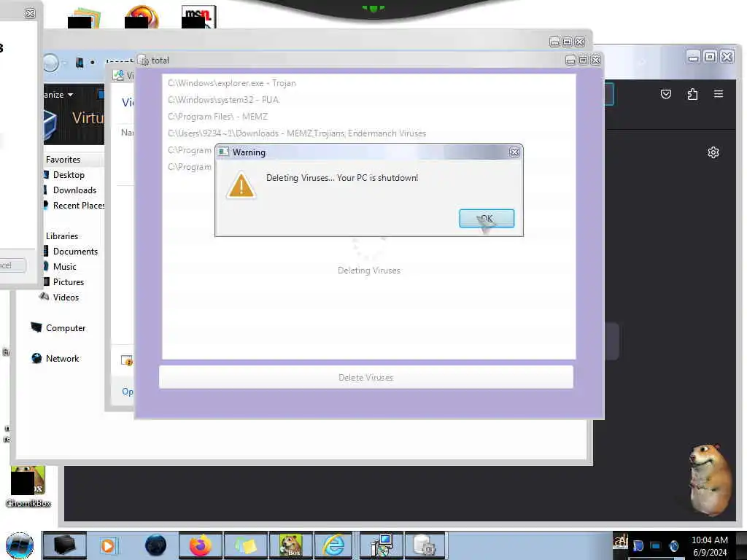Open Network in Explorer sidebar
The height and width of the screenshot is (560, 747).
[63, 359]
